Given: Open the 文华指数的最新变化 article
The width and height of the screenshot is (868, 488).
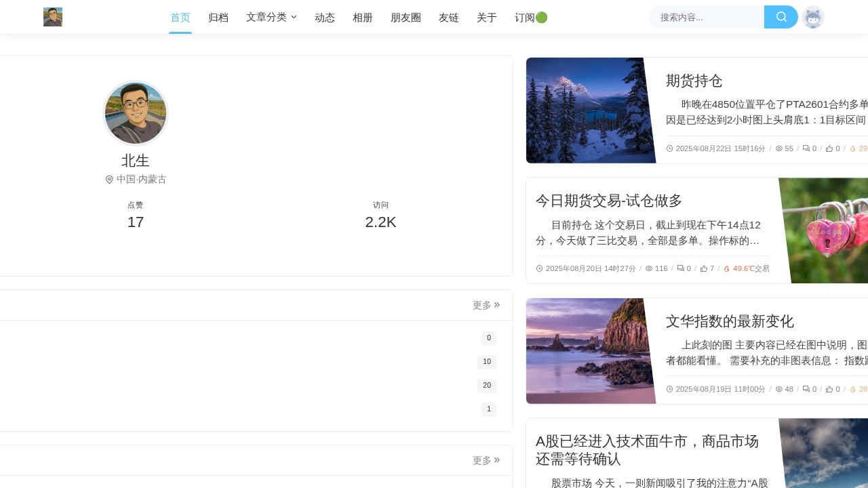Looking at the screenshot, I should (x=730, y=321).
